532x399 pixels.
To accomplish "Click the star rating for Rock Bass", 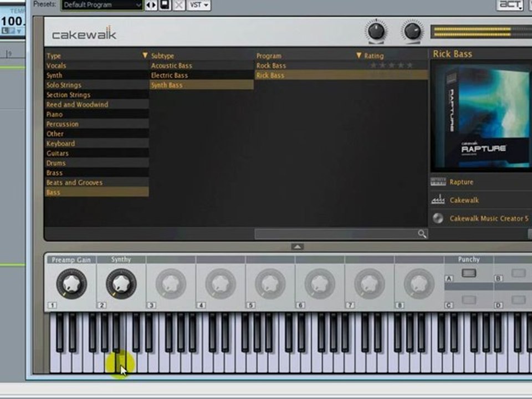I will pos(392,65).
